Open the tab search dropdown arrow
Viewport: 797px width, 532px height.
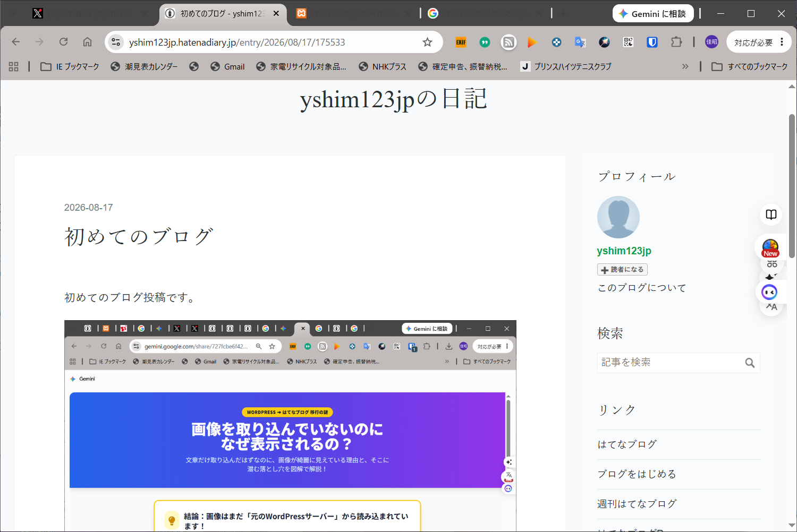pos(14,13)
